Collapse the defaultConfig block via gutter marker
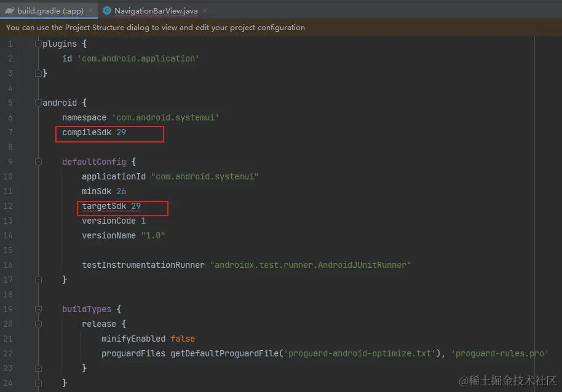Image resolution: width=562 pixels, height=392 pixels. [38, 162]
